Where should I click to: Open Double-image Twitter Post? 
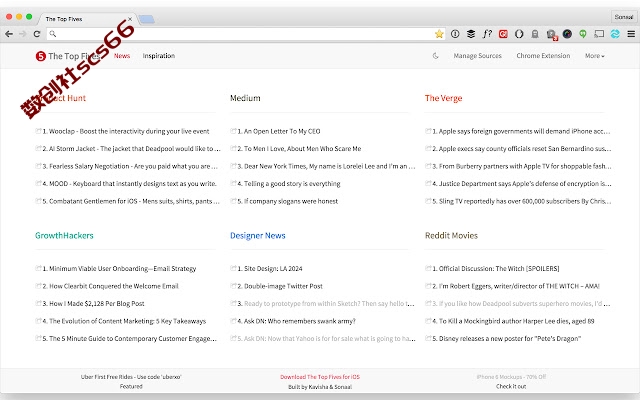280,286
